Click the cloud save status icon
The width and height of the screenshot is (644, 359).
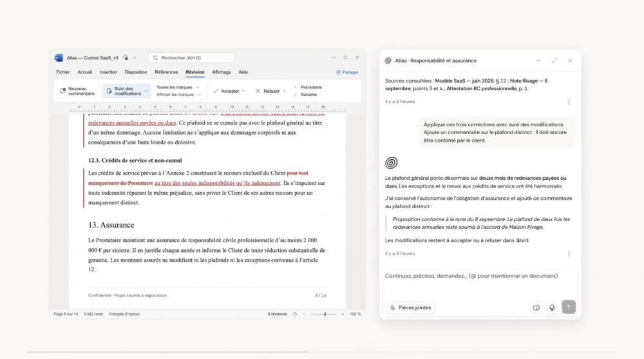[126, 58]
